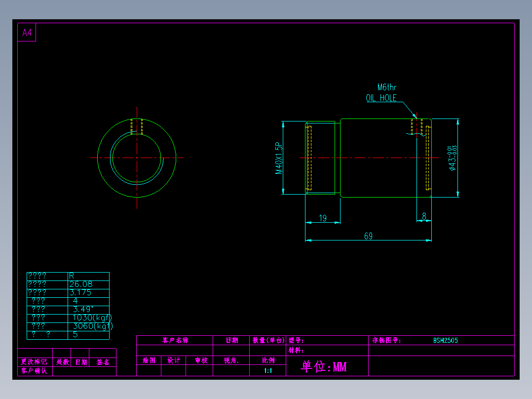Click the 设计 cell in title block
This screenshot has height=399, width=532.
pos(173,360)
